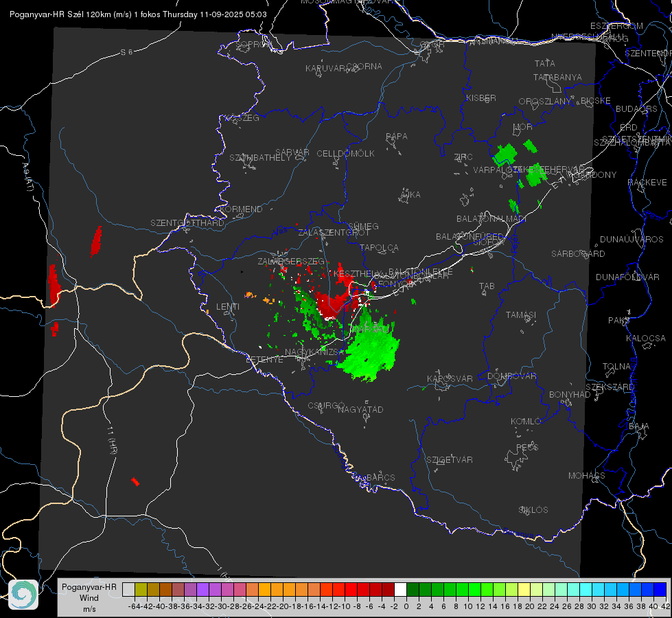Click the KOMLÓ label
672x618 pixels.
pos(526,422)
